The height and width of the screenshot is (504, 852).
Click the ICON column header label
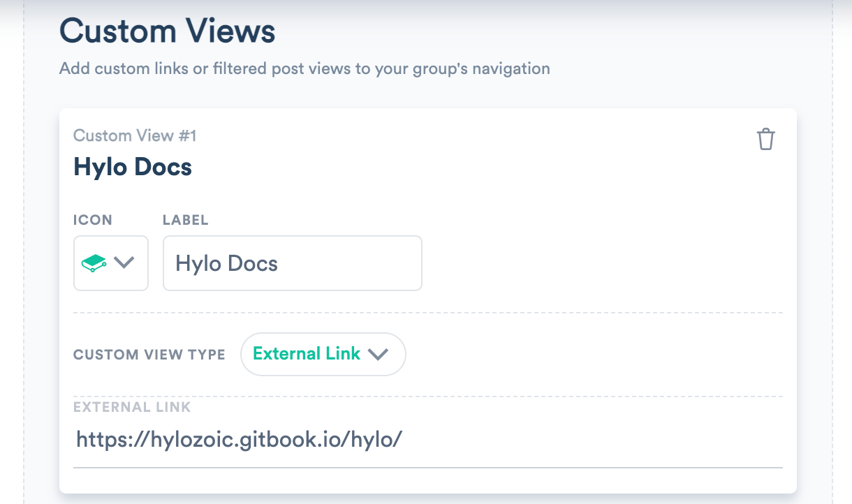coord(92,220)
